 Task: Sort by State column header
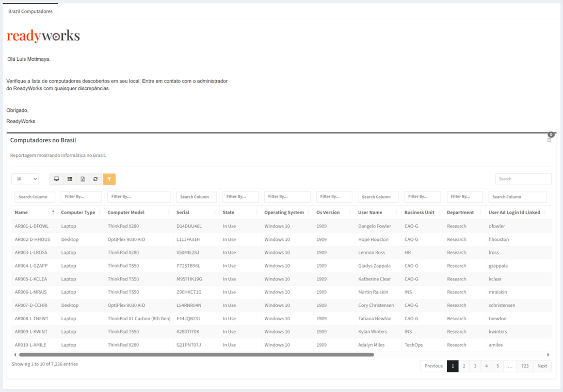[x=240, y=213]
